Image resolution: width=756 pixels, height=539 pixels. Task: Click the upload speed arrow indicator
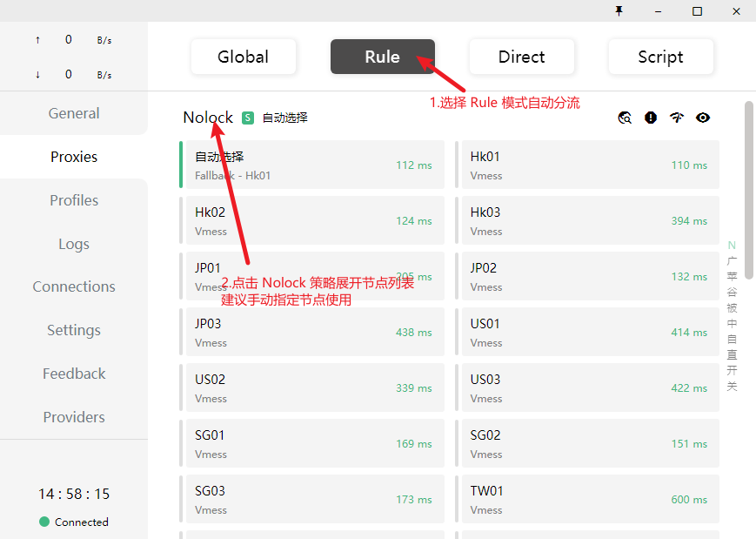coord(37,40)
